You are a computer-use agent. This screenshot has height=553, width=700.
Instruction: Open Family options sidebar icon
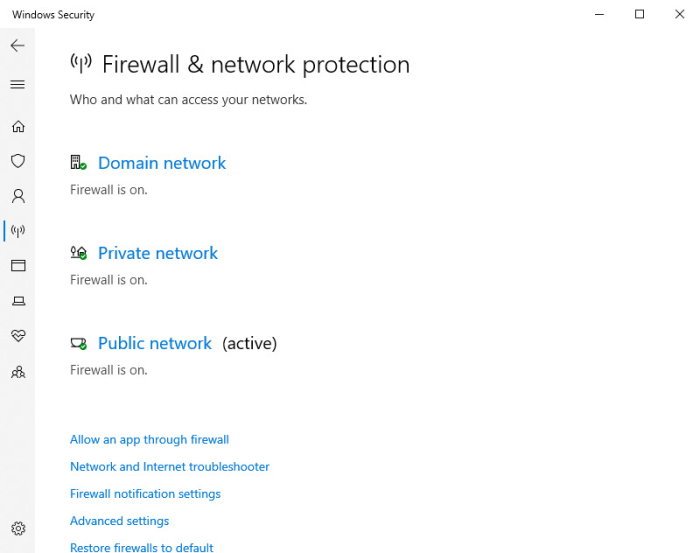[x=18, y=372]
